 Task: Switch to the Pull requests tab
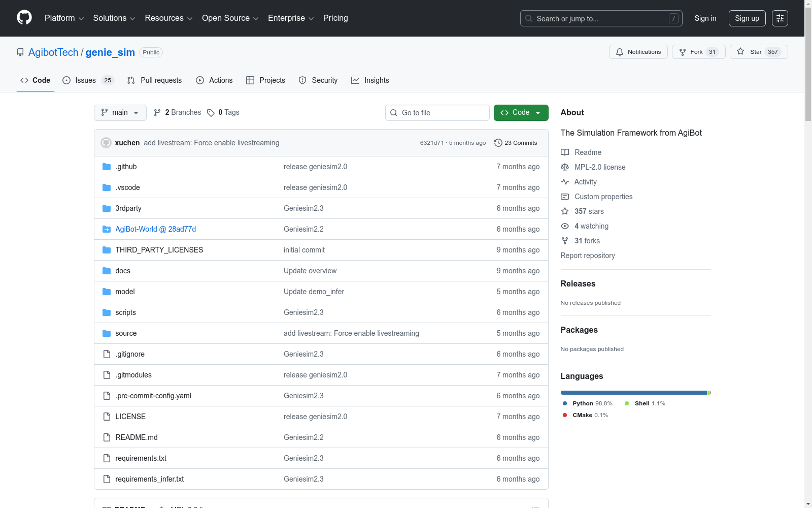coord(154,80)
